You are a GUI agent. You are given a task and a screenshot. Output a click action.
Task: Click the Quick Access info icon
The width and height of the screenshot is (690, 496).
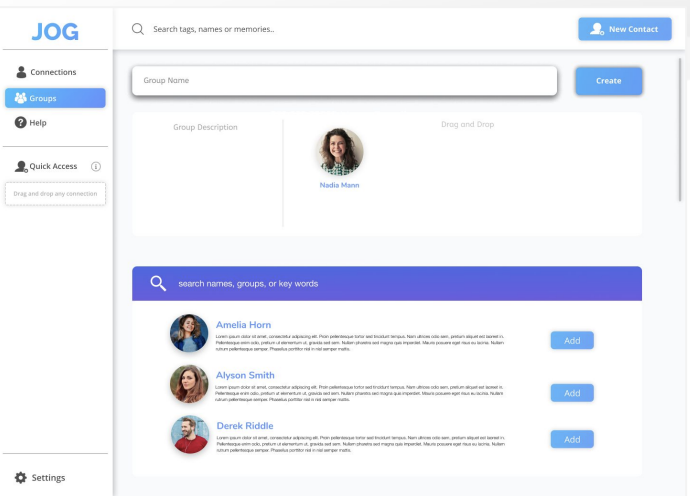click(96, 167)
